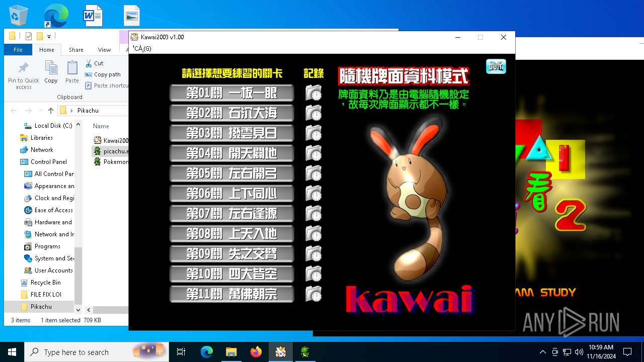Open record icon for level 01
This screenshot has width=644, height=362.
(313, 93)
